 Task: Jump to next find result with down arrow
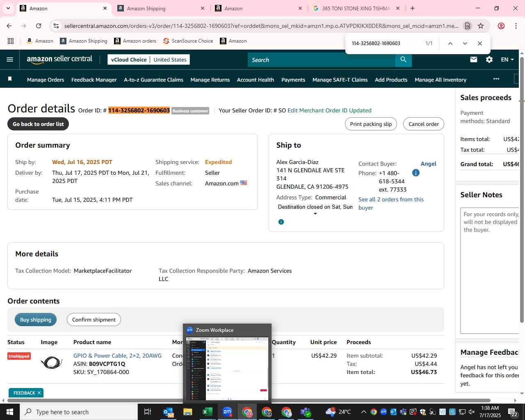click(465, 43)
